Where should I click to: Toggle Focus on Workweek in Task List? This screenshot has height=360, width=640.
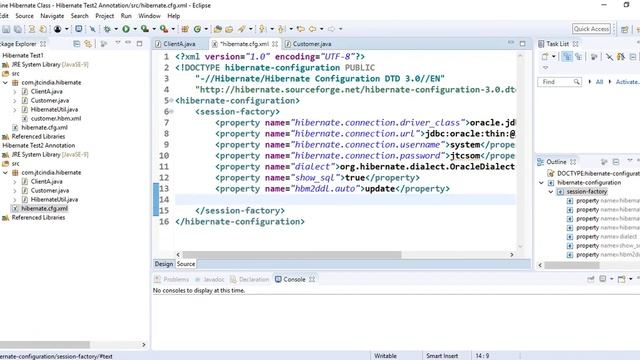click(594, 57)
